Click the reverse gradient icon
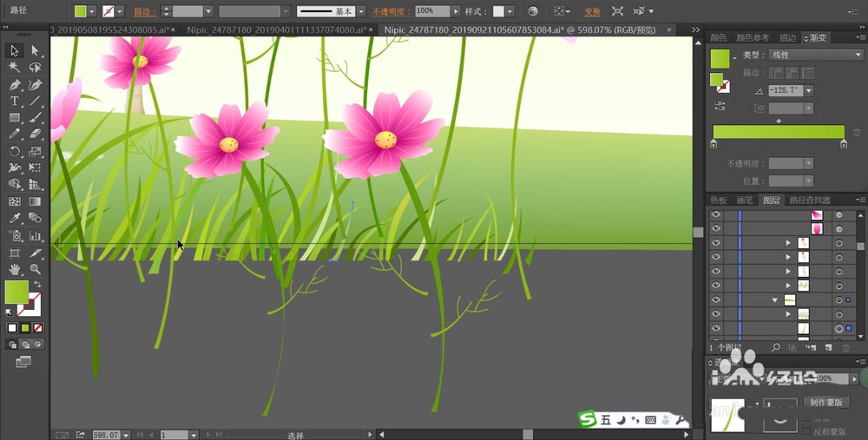Image resolution: width=868 pixels, height=440 pixels. (720, 105)
